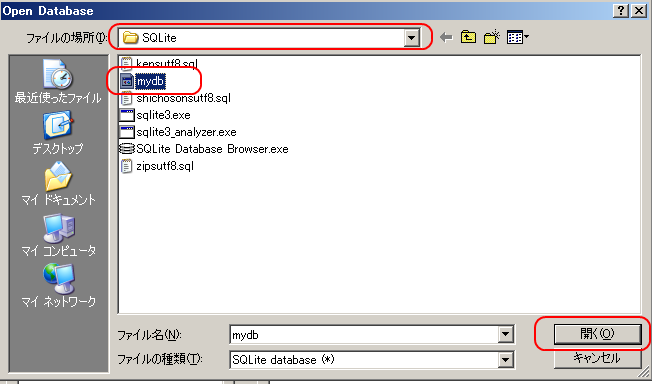Select the shichosonsutf8.sql file name
This screenshot has height=384, width=652.
point(183,98)
